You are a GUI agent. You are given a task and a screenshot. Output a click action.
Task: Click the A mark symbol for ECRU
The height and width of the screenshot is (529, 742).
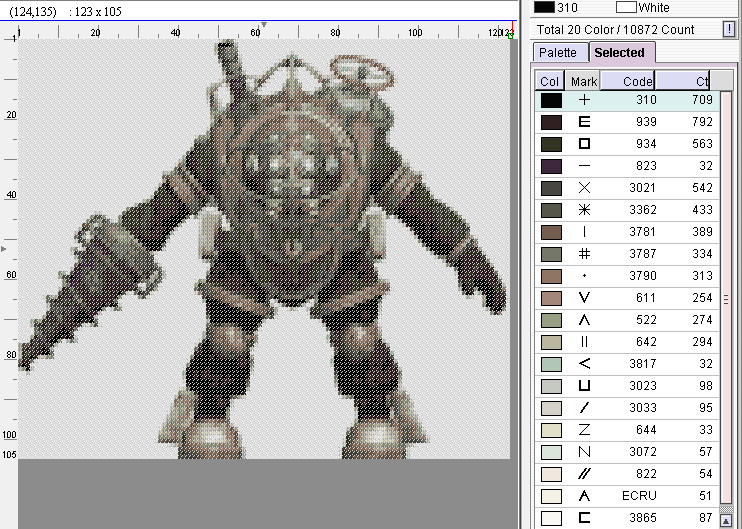pyautogui.click(x=584, y=496)
